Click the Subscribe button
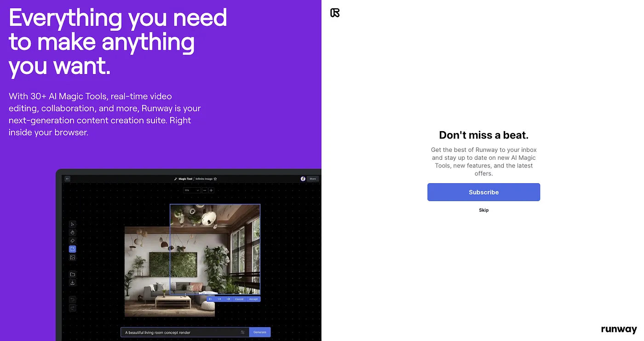The image size is (644, 341). (483, 192)
